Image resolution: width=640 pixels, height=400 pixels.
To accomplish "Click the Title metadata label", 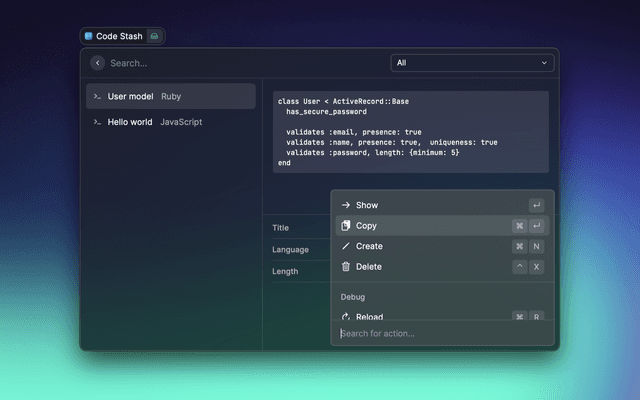I will click(x=281, y=228).
